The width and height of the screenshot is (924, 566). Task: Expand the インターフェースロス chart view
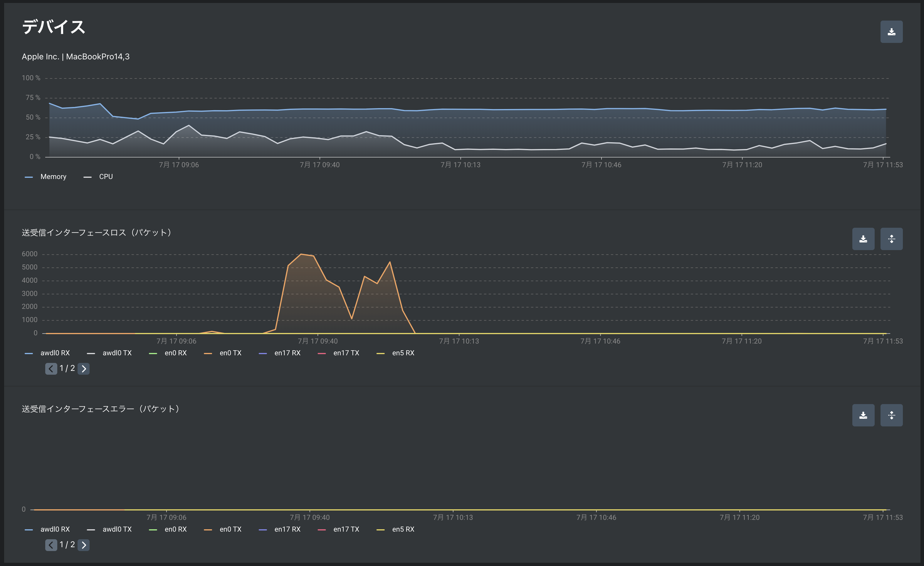coord(891,239)
